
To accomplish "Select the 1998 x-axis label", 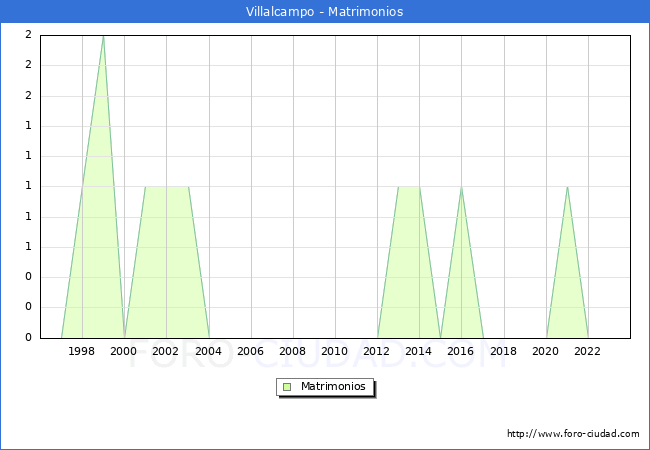I will click(82, 351).
